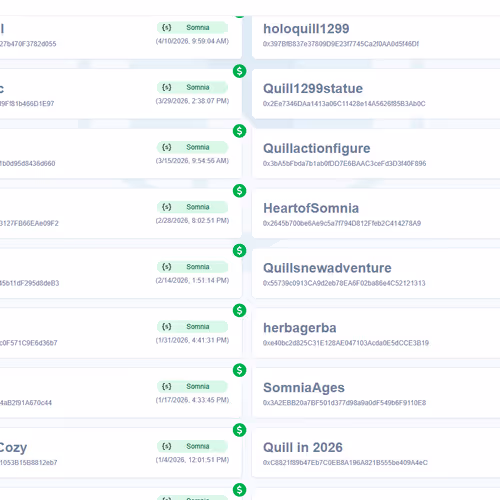The image size is (500, 500).
Task: Click the green dollar icon beside Quill in 2026
Action: tap(239, 430)
